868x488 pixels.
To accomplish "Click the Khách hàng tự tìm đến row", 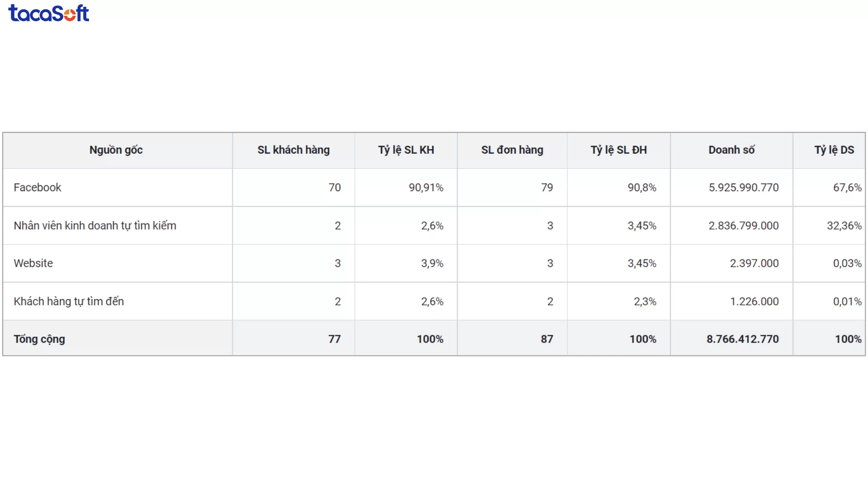I will 69,301.
